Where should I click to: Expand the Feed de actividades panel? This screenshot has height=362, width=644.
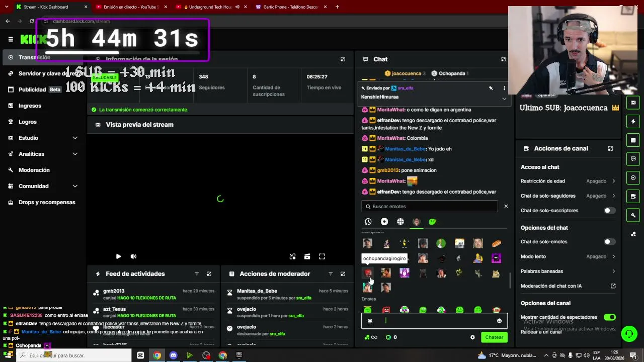point(209,274)
